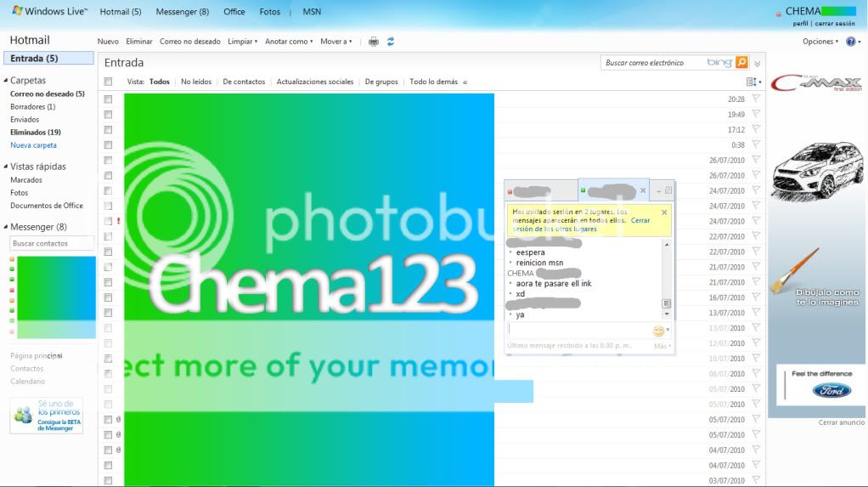Screen dimensions: 868x487
Task: Check the box for the 20:28 message
Action: pyautogui.click(x=109, y=99)
